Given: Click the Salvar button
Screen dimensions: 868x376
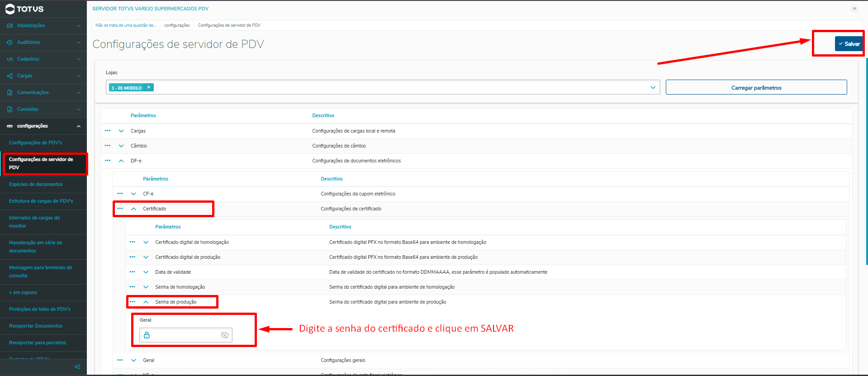Looking at the screenshot, I should [849, 44].
